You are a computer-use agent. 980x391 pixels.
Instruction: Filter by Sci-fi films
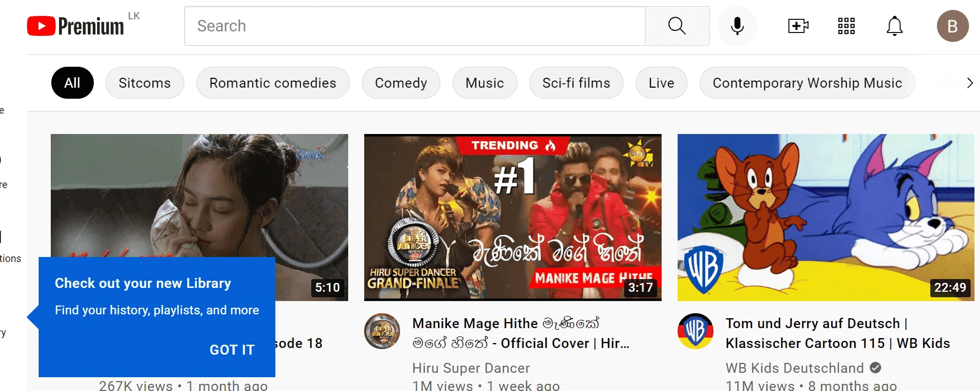576,83
